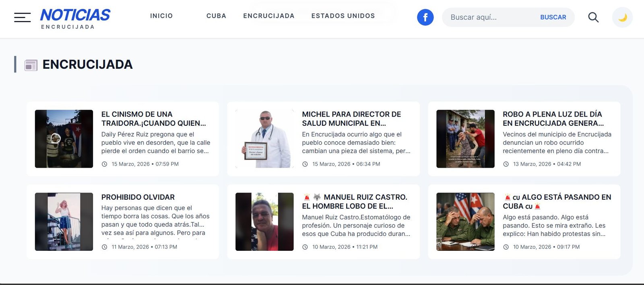Toggle dark mode with moon icon
Image resolution: width=644 pixels, height=285 pixels.
622,18
